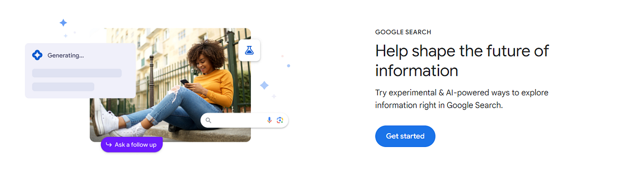Select the purple Ask a follow up button
644x175 pixels.
[x=132, y=145]
